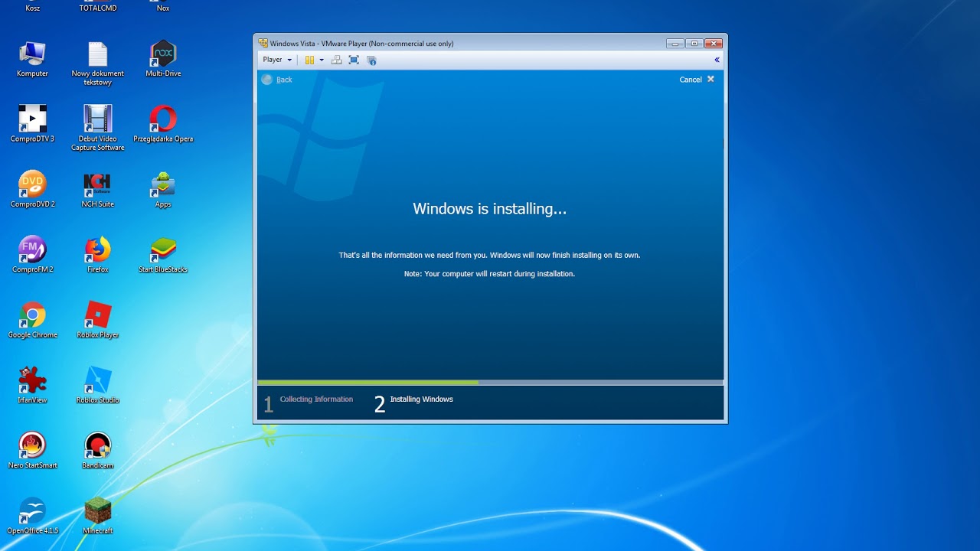Click the 'Windows is installing...' heading

(490, 209)
